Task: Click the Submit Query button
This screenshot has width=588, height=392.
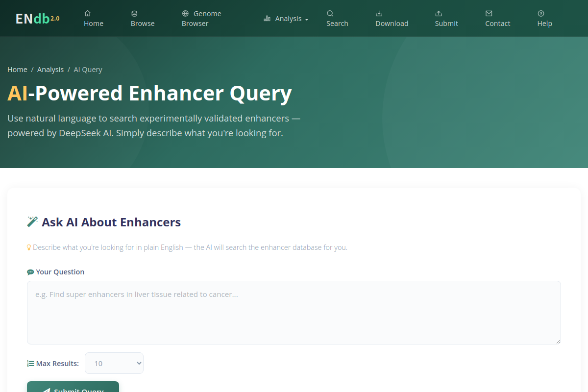Action: click(73, 387)
